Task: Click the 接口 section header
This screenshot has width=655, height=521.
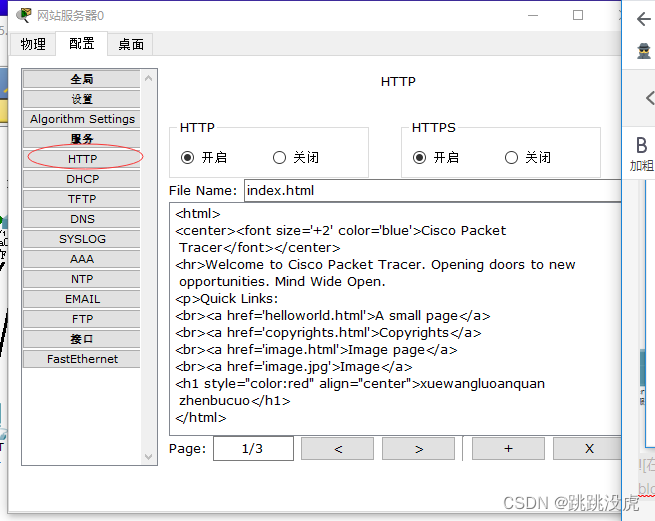Action: tap(82, 339)
